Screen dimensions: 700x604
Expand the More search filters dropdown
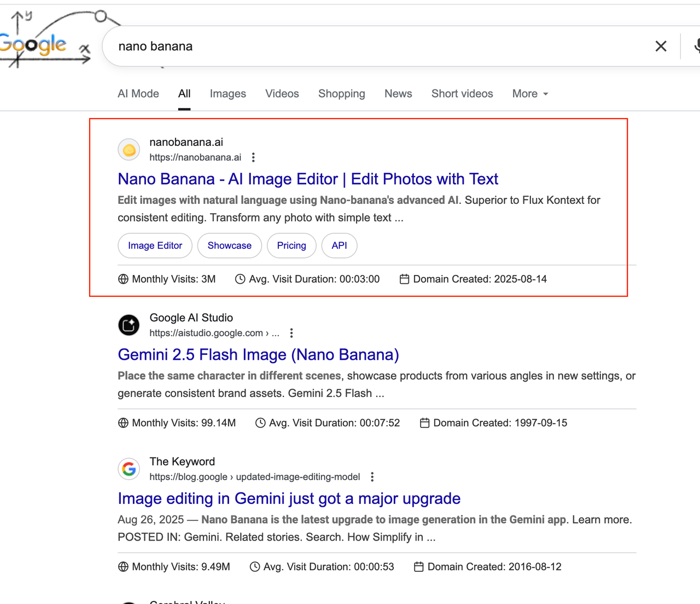click(x=530, y=94)
